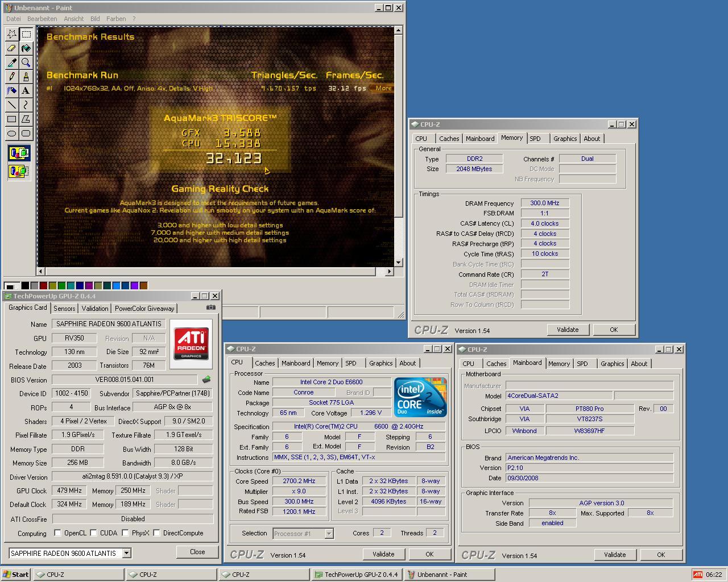Select the Free-Form Select tool in Paint
The image size is (728, 582).
(x=11, y=34)
